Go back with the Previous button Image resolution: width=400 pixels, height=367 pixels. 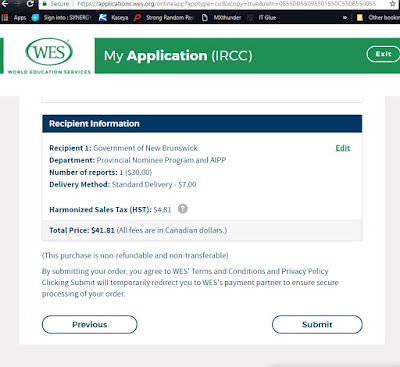(90, 324)
